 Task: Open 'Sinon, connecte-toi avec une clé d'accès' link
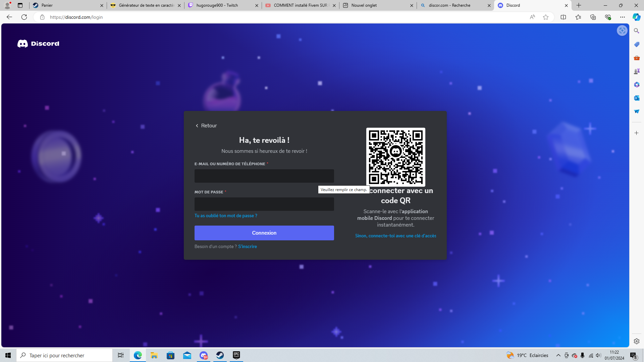pos(395,236)
